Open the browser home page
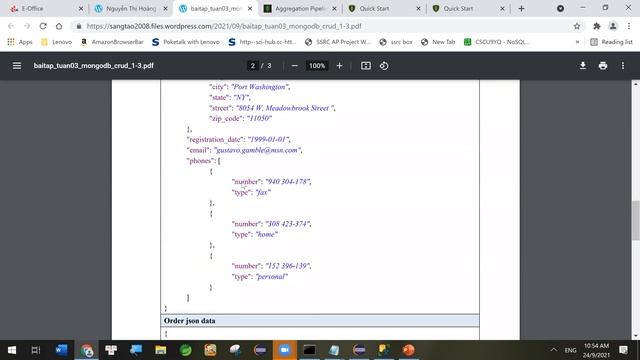640x360 pixels. point(59,26)
